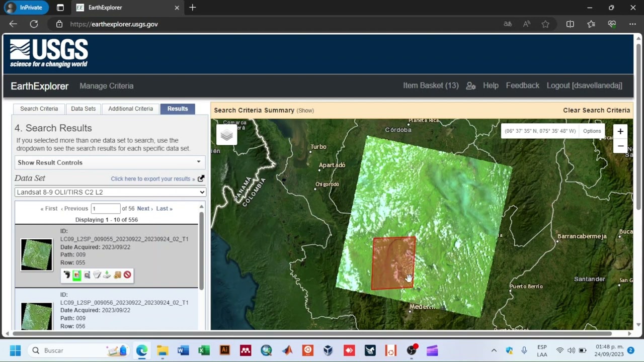Open Windows Start menu
The height and width of the screenshot is (362, 644).
15,350
